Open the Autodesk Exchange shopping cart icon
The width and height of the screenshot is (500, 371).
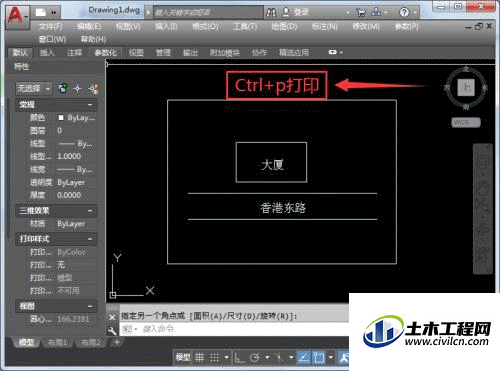[361, 13]
